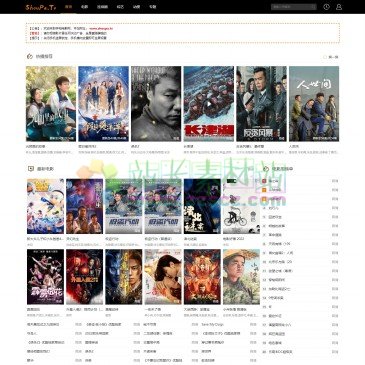The width and height of the screenshot is (365, 365).
Task: Open the kissing couple movie poster
Action: (163, 277)
